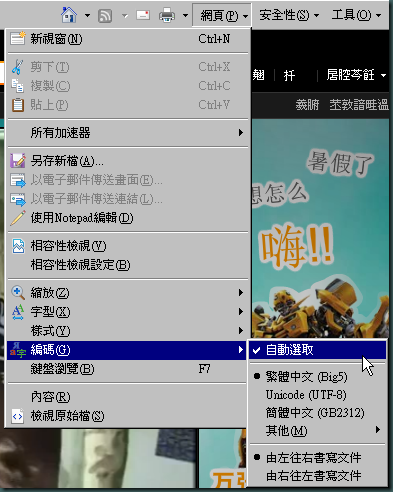The height and width of the screenshot is (492, 393).
Task: Open Home button dropdown arrow
Action: tap(87, 15)
